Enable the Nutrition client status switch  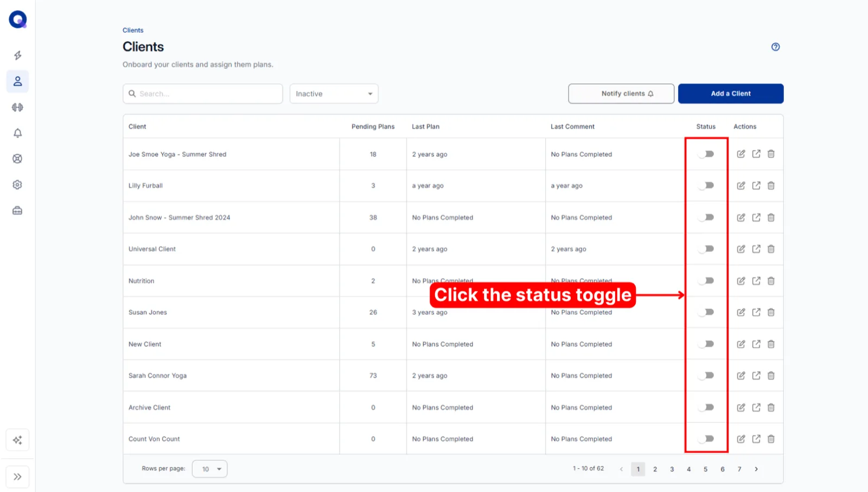706,281
